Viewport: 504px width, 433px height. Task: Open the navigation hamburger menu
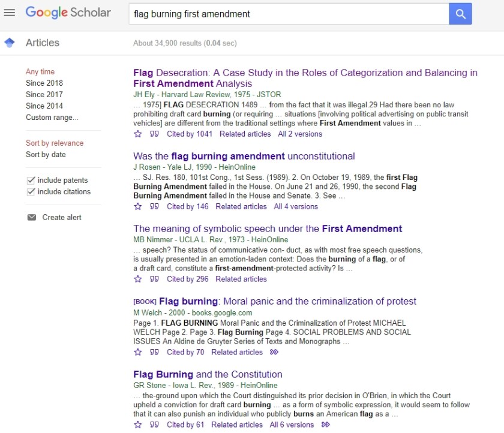tap(10, 13)
